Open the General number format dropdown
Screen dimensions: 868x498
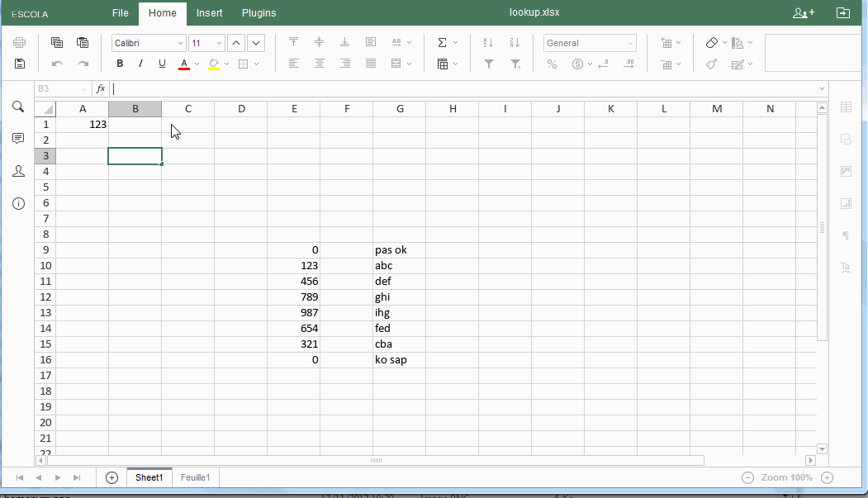[x=589, y=42]
